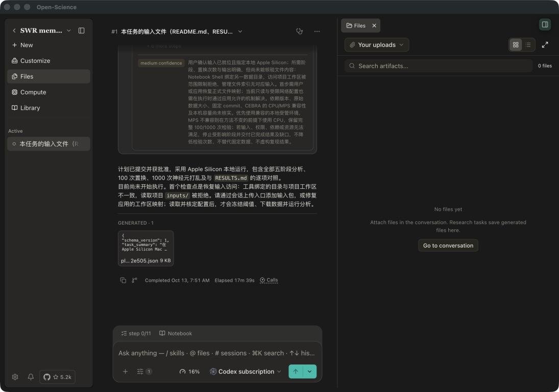Open conversation more options menu
Image resolution: width=559 pixels, height=392 pixels.
pos(317,31)
